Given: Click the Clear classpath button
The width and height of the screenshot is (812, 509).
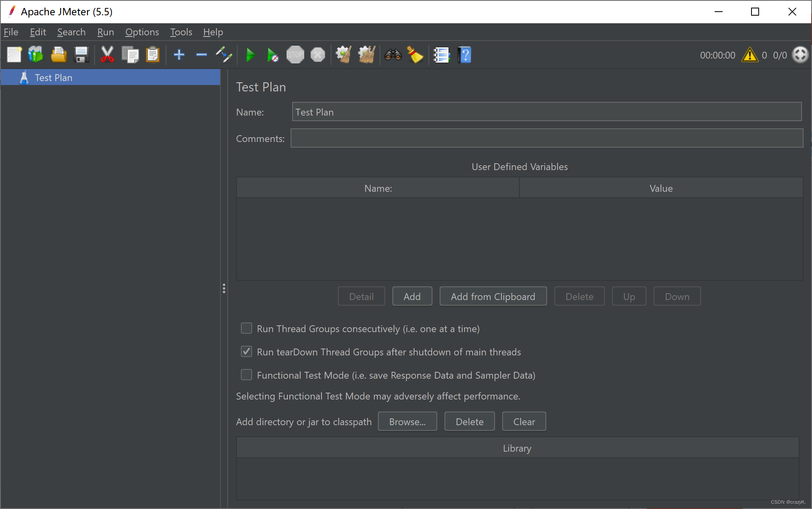Looking at the screenshot, I should click(x=524, y=422).
